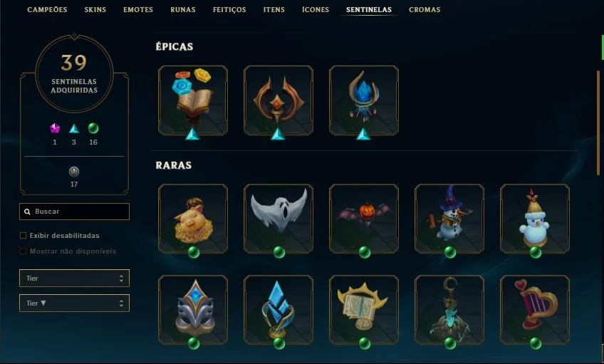Image resolution: width=604 pixels, height=364 pixels.
Task: Select the crescent moon lantern ward
Action: [x=449, y=310]
